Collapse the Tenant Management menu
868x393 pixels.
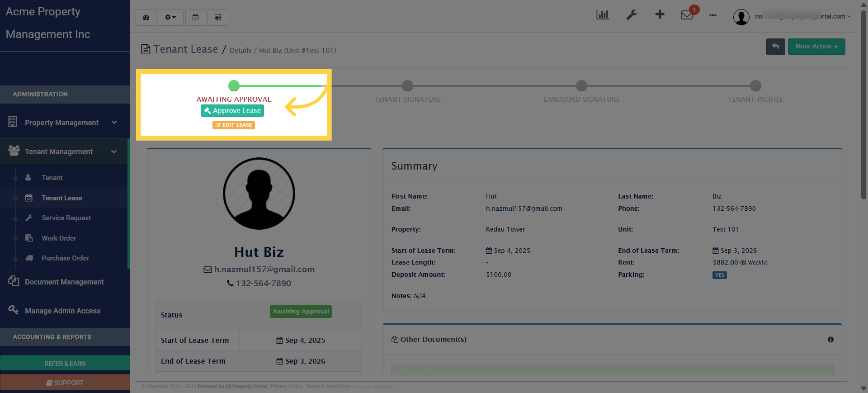[x=64, y=152]
